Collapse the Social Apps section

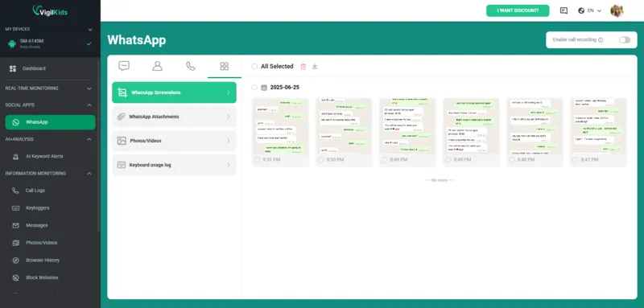tap(89, 105)
